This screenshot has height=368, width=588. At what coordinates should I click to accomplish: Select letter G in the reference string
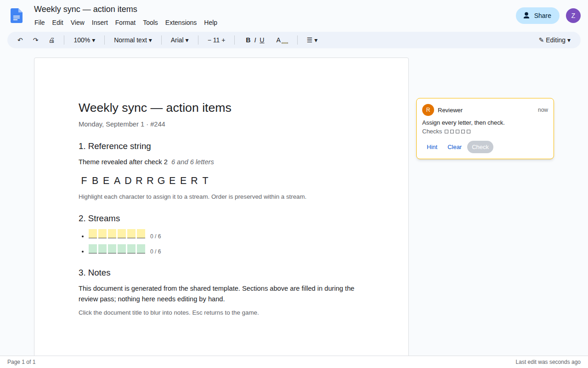point(161,181)
